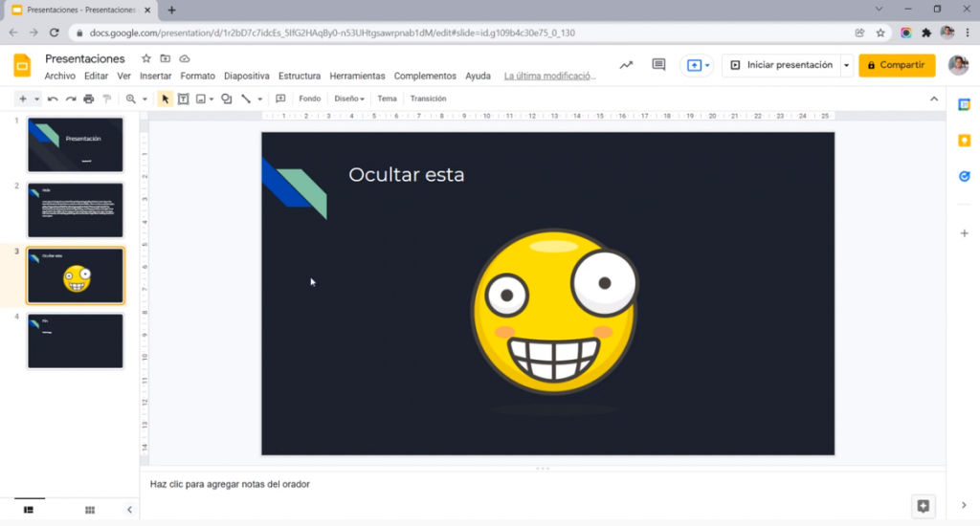Open the Diseño dropdown
980x526 pixels.
tap(349, 99)
